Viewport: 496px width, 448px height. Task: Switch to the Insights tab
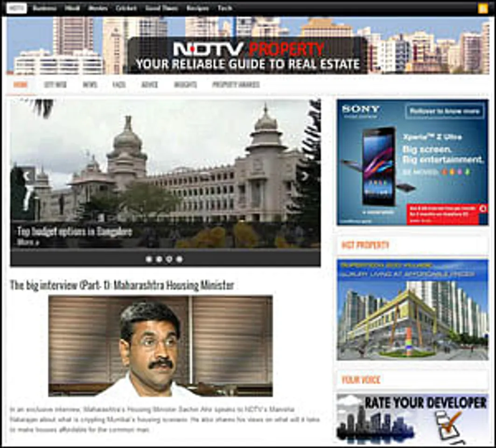click(x=185, y=85)
